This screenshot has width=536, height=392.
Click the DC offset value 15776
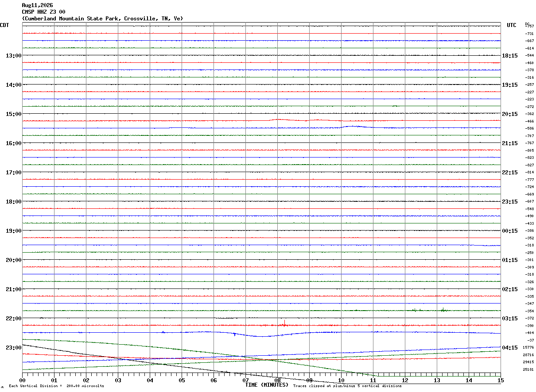528,348
